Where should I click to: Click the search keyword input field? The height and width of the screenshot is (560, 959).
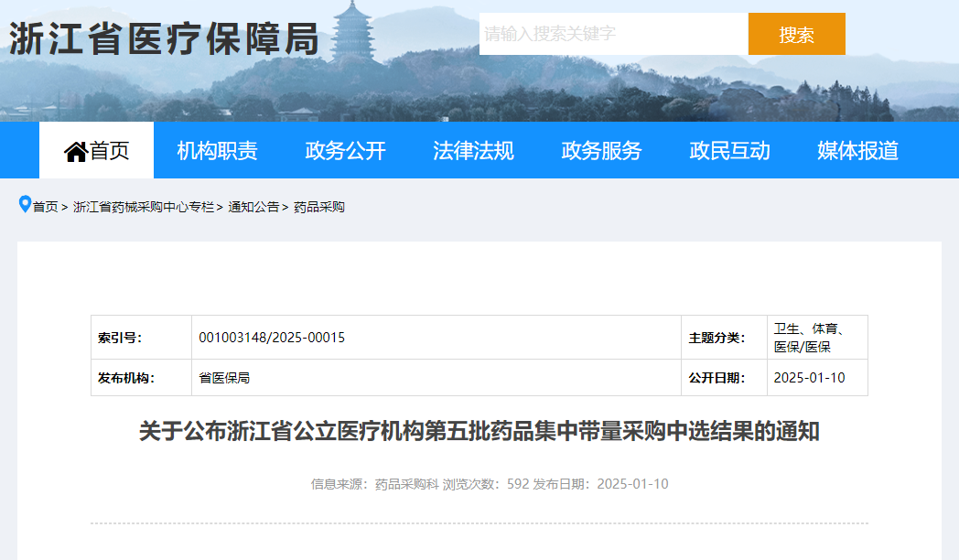(613, 33)
